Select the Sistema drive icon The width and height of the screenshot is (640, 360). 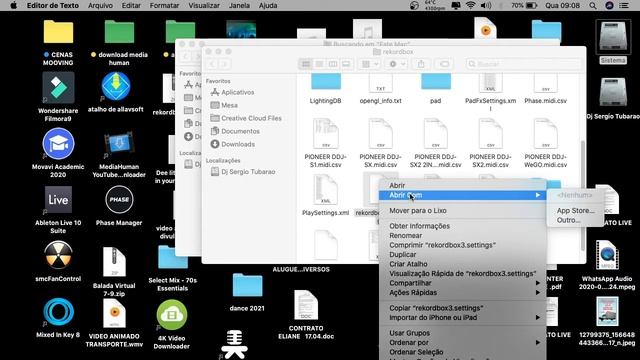point(613,37)
